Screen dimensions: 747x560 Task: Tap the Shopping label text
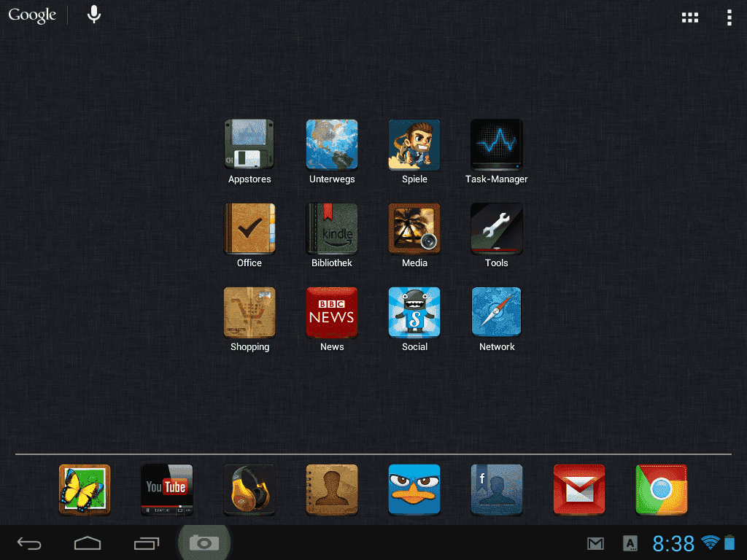point(249,347)
